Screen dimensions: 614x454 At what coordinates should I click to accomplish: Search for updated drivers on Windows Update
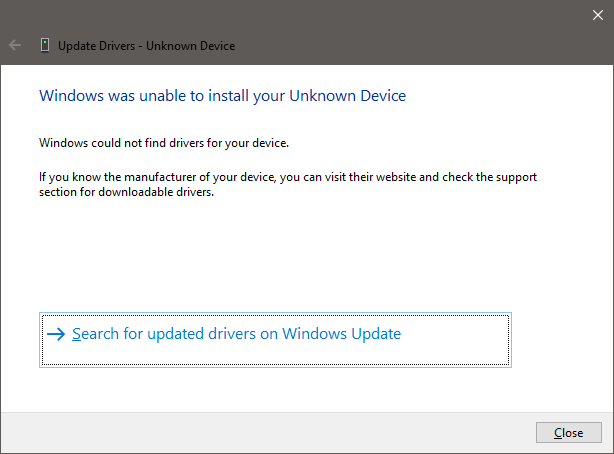coord(236,334)
